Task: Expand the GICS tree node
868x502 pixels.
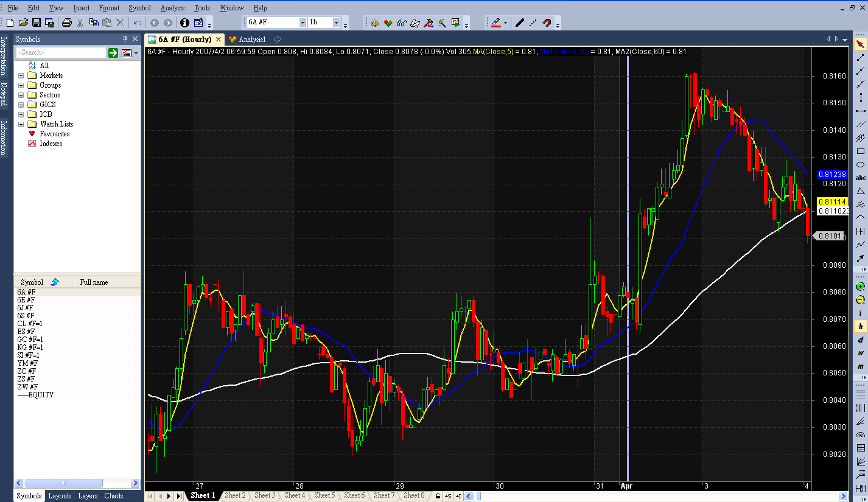Action: [21, 105]
